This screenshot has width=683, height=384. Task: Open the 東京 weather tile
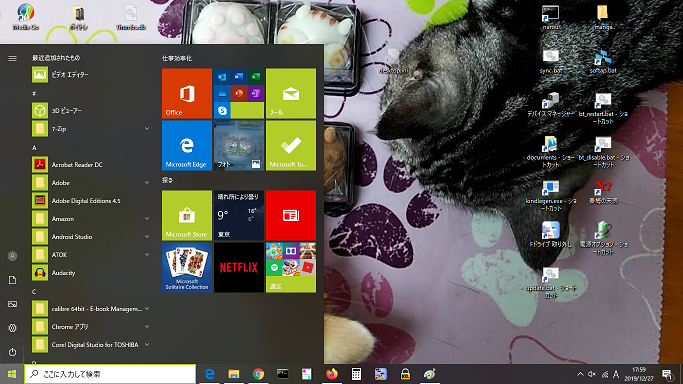coord(239,215)
